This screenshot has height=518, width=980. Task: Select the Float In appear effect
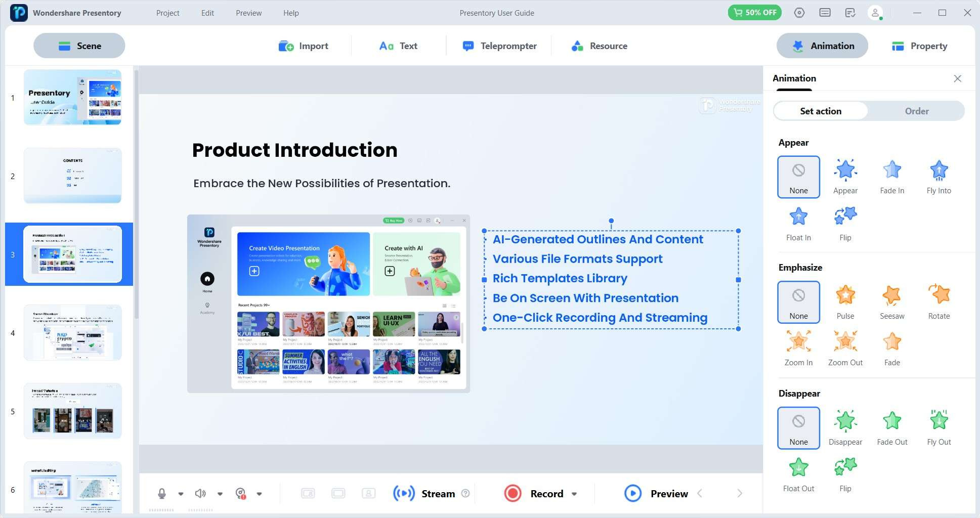(x=798, y=224)
